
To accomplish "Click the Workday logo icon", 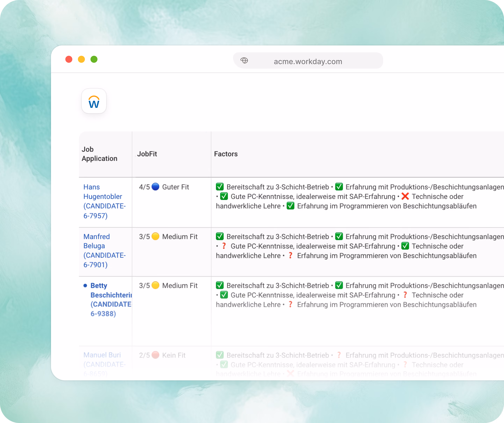I will pyautogui.click(x=94, y=101).
